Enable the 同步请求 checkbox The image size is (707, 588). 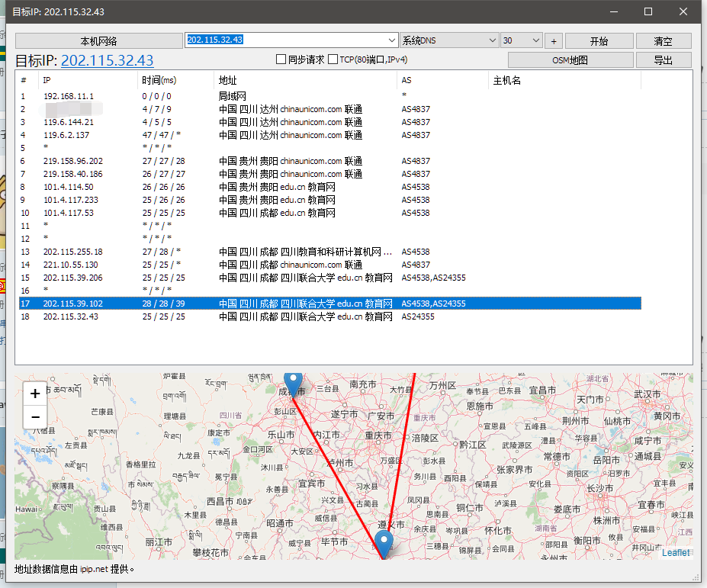281,59
